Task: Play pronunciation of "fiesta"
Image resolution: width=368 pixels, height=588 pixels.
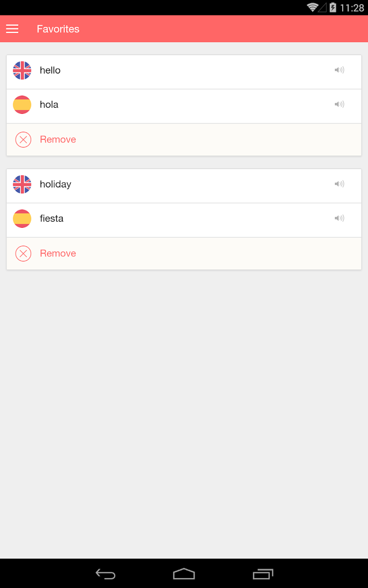Action: click(x=340, y=218)
